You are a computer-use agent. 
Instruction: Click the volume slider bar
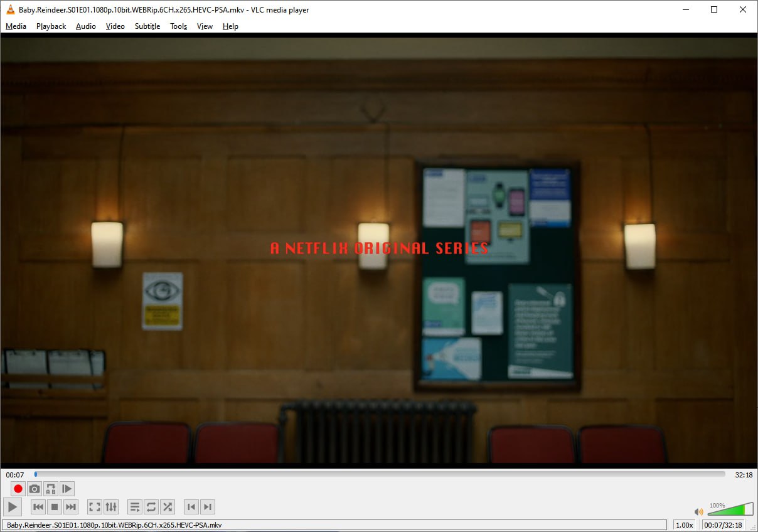[x=730, y=510]
